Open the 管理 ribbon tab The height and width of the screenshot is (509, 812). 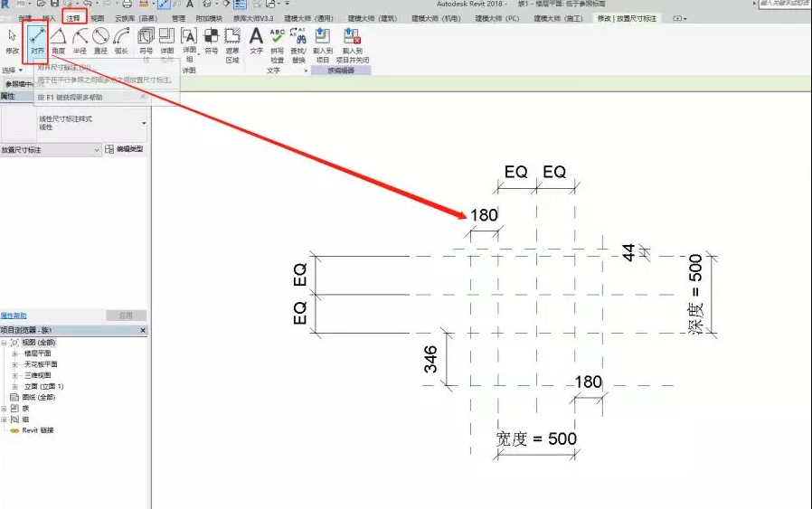178,18
